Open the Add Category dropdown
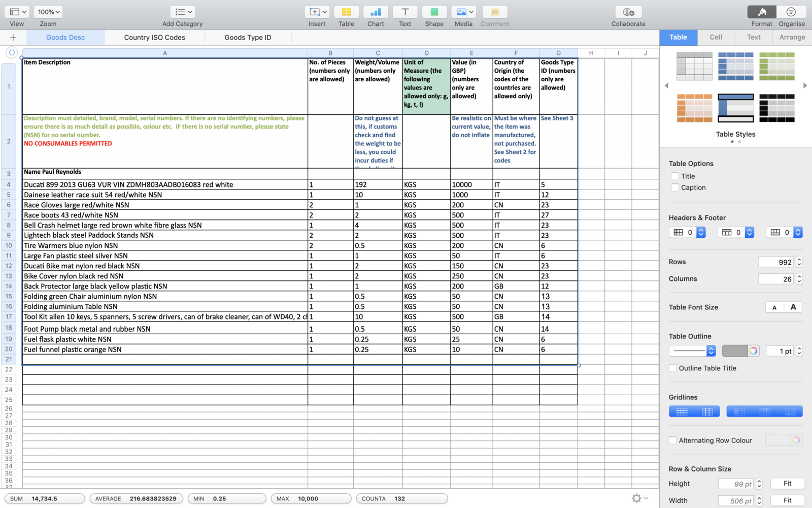812x508 pixels. (182, 12)
